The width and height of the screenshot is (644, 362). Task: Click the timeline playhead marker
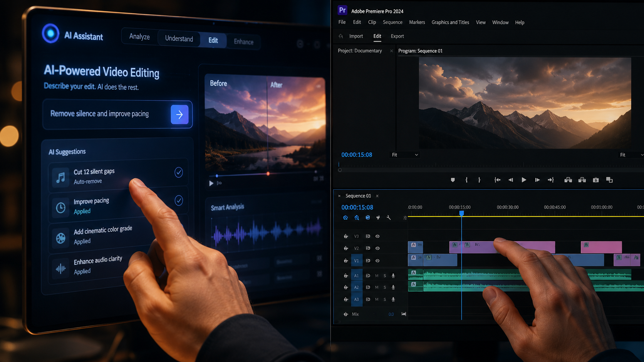tap(461, 213)
